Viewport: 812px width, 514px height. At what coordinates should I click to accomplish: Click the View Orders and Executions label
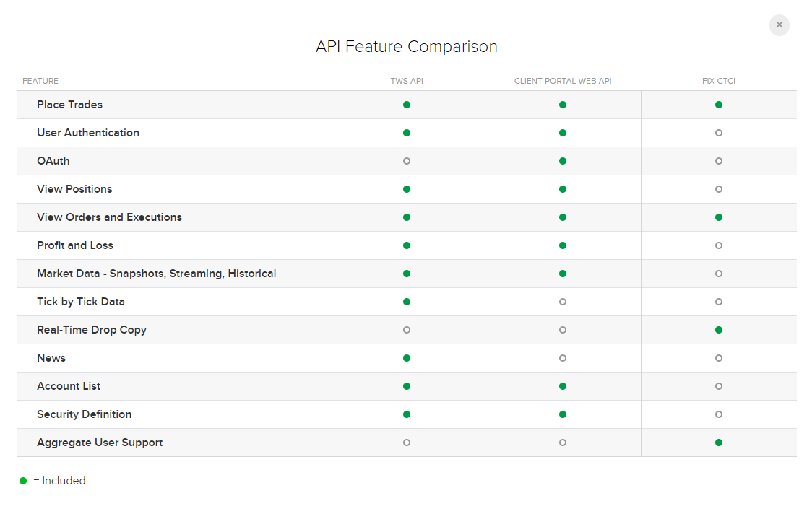click(x=109, y=217)
